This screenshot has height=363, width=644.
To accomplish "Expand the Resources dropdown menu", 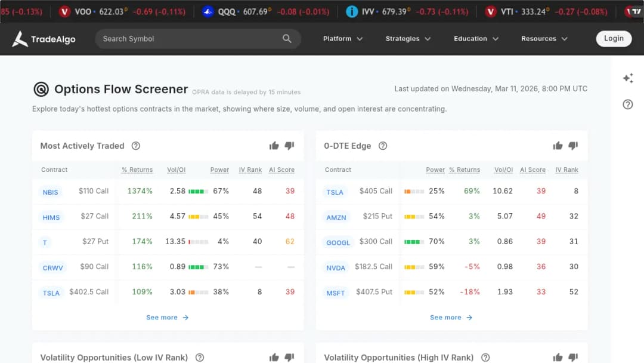I will pyautogui.click(x=544, y=39).
